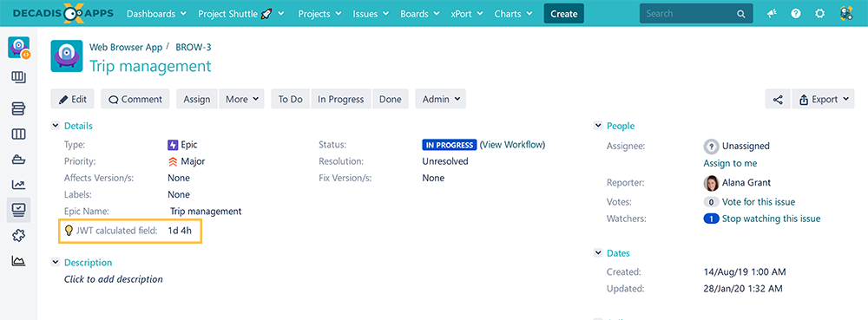Open the area chart icon in sidebar
The width and height of the screenshot is (868, 320).
pos(19,261)
